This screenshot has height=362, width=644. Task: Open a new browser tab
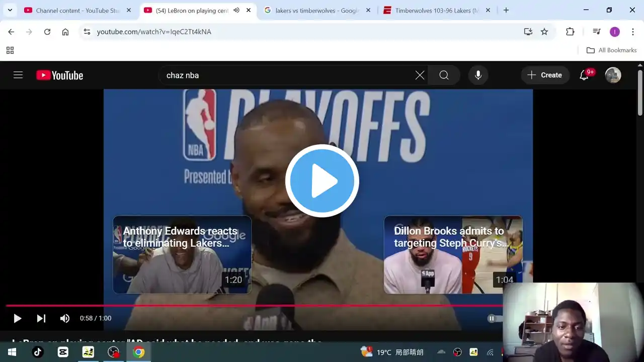pos(506,10)
